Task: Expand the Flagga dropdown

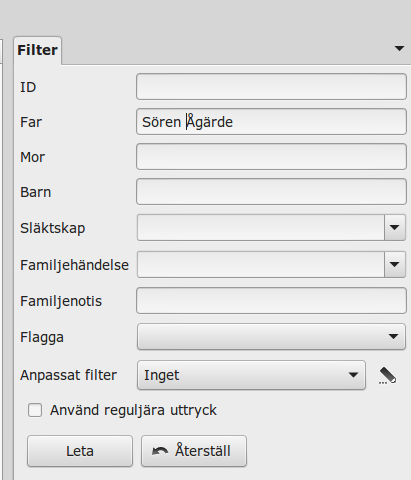Action: click(x=271, y=336)
